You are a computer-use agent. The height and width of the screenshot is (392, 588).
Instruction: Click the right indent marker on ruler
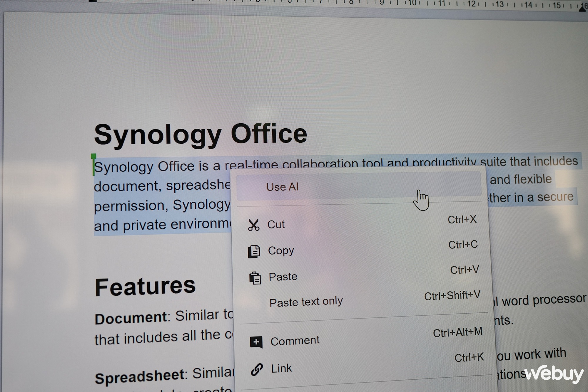tap(582, 9)
